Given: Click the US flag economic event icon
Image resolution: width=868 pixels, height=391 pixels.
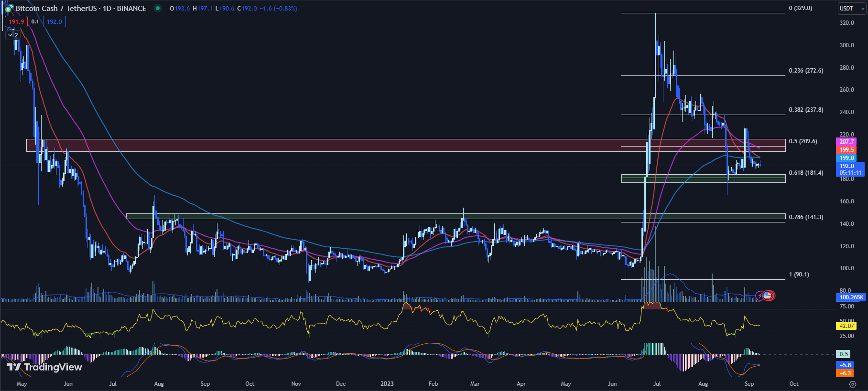Looking at the screenshot, I should [x=768, y=296].
